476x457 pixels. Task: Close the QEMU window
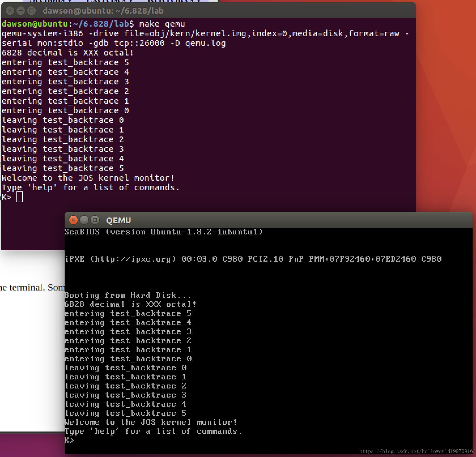pos(73,220)
